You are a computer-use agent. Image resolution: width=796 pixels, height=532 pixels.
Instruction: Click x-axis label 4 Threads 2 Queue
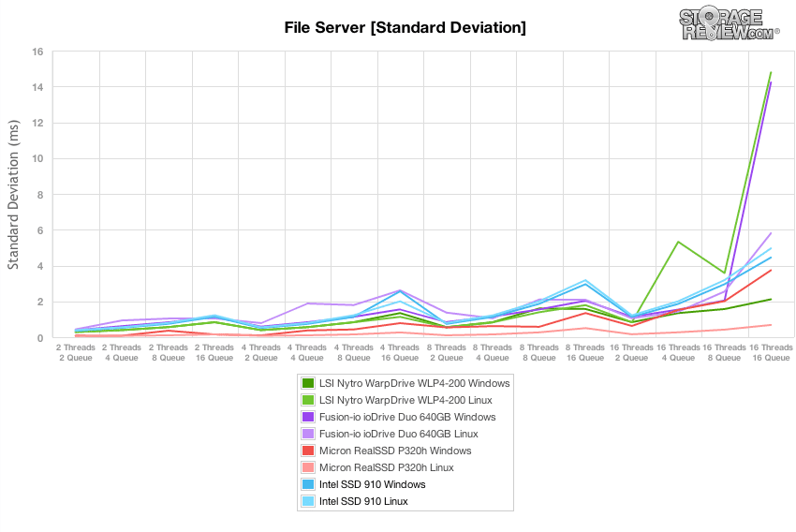[261, 353]
